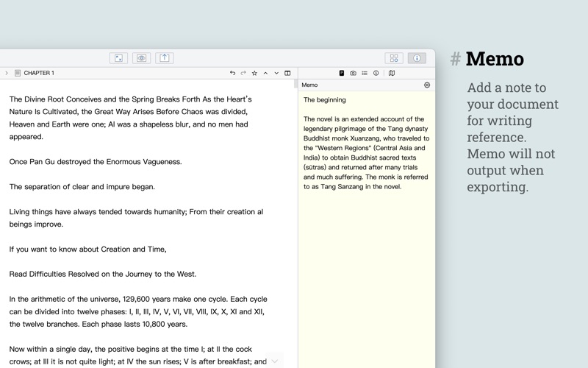Image resolution: width=588 pixels, height=368 pixels.
Task: Toggle the info inspector panel
Action: [417, 58]
